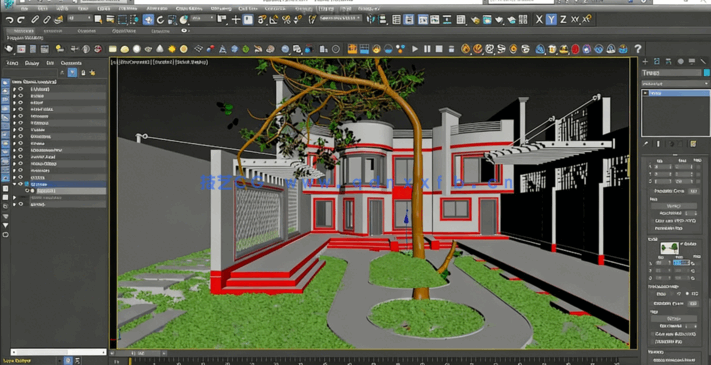Click the Align tool icon
The width and height of the screenshot is (711, 365).
point(383,19)
